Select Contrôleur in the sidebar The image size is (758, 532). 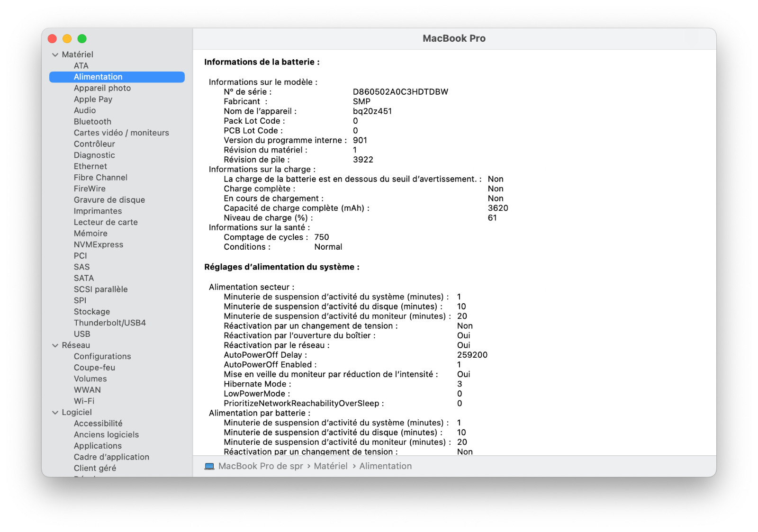94,144
